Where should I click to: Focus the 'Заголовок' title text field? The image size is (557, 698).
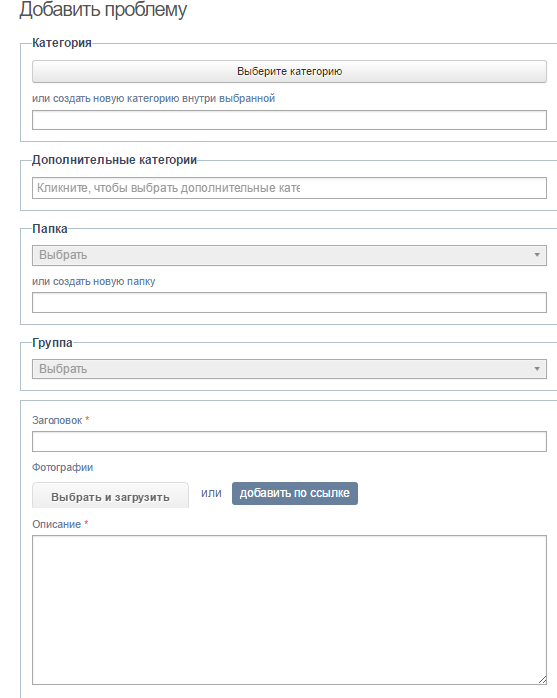click(x=289, y=442)
